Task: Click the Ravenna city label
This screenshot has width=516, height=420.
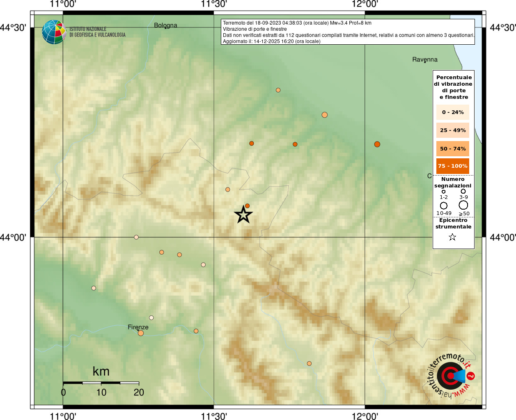Action: pos(425,59)
